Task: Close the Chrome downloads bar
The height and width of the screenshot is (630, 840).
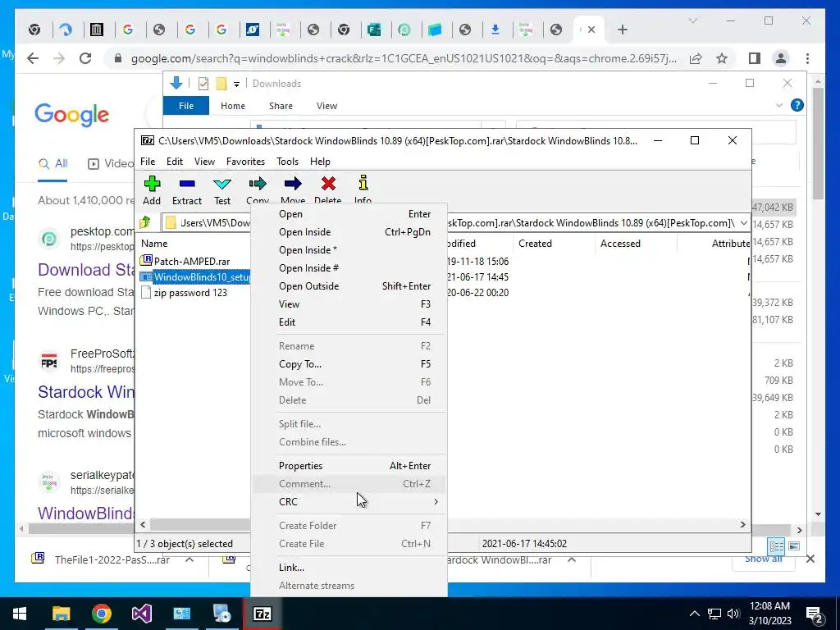Action: 810,559
